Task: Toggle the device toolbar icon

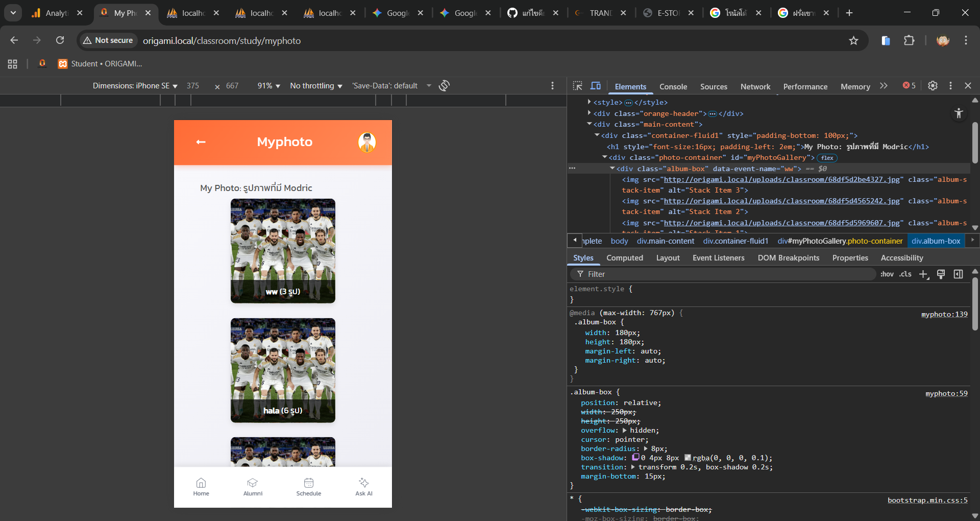Action: [x=596, y=86]
